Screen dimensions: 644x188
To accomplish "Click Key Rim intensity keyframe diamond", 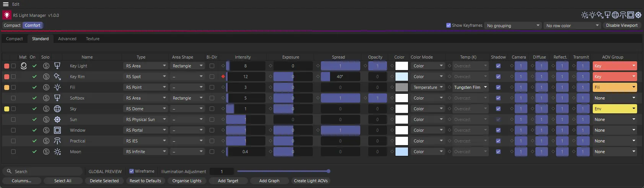I will (x=223, y=77).
